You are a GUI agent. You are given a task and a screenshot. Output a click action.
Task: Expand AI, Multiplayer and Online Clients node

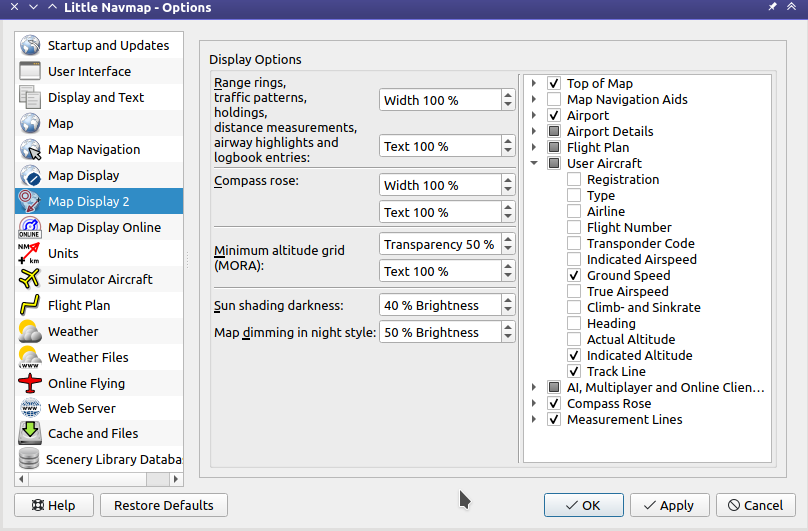534,387
